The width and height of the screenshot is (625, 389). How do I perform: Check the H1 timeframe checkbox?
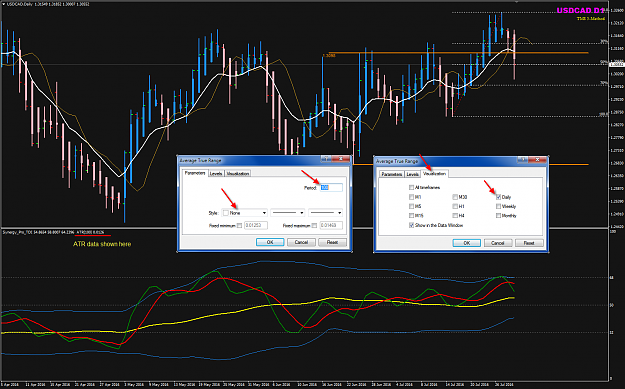coord(455,206)
